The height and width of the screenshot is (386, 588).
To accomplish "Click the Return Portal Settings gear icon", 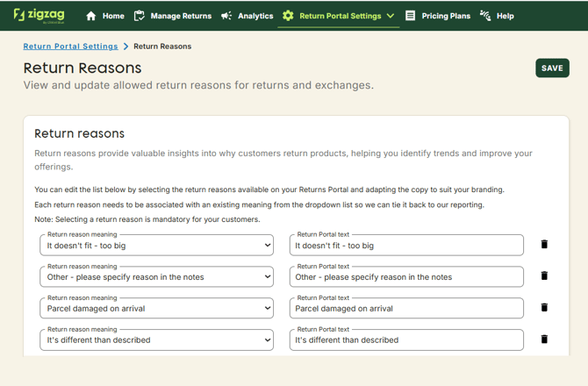I will tap(288, 16).
